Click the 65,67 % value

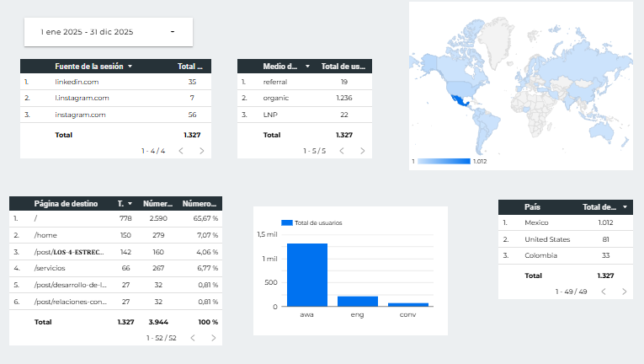[205, 218]
